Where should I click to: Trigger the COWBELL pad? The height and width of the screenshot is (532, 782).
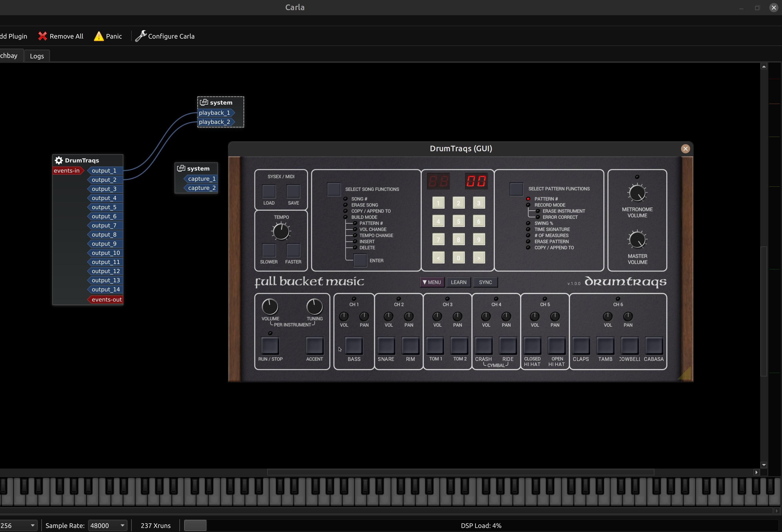tap(630, 346)
